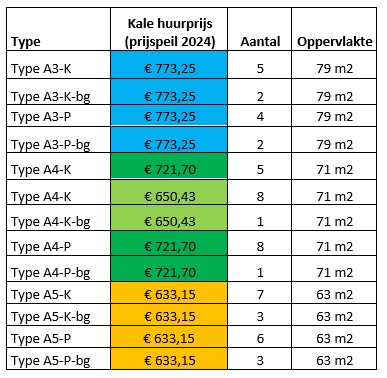Click the Type A3-K-bg cell
This screenshot has height=378, width=387.
point(59,92)
